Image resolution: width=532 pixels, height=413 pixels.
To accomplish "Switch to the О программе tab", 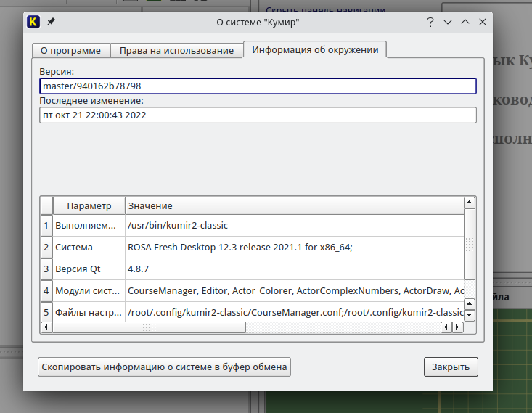I will (71, 51).
